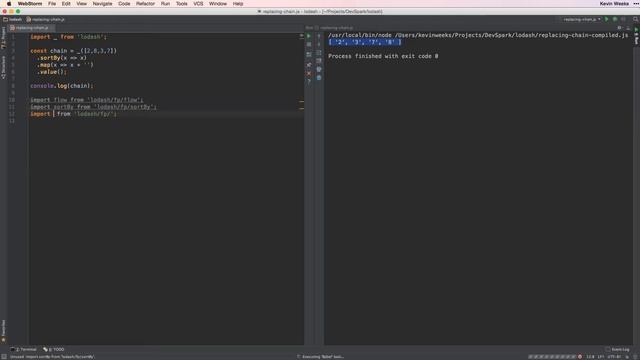Image resolution: width=640 pixels, height=360 pixels.
Task: Place cursor in import flow line
Action: coord(87,100)
